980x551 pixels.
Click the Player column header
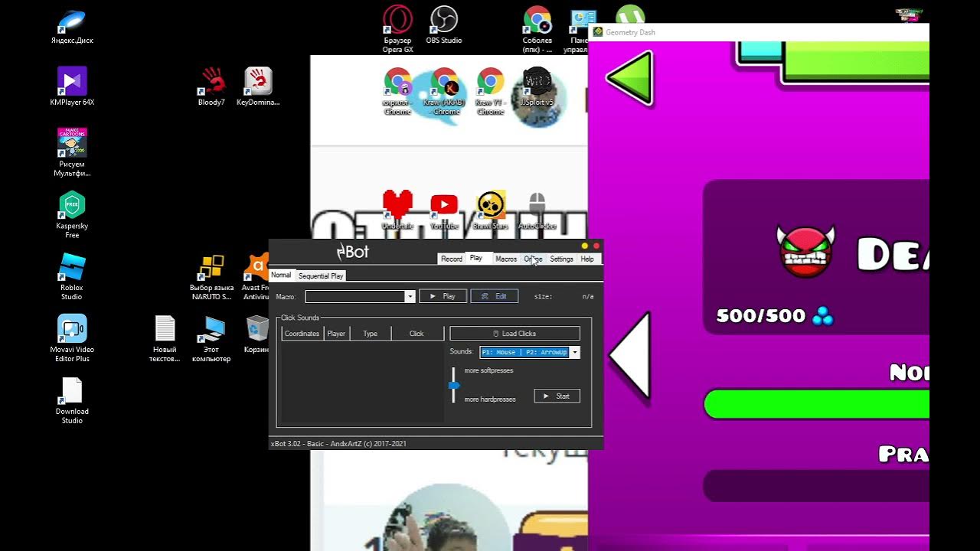coord(336,334)
